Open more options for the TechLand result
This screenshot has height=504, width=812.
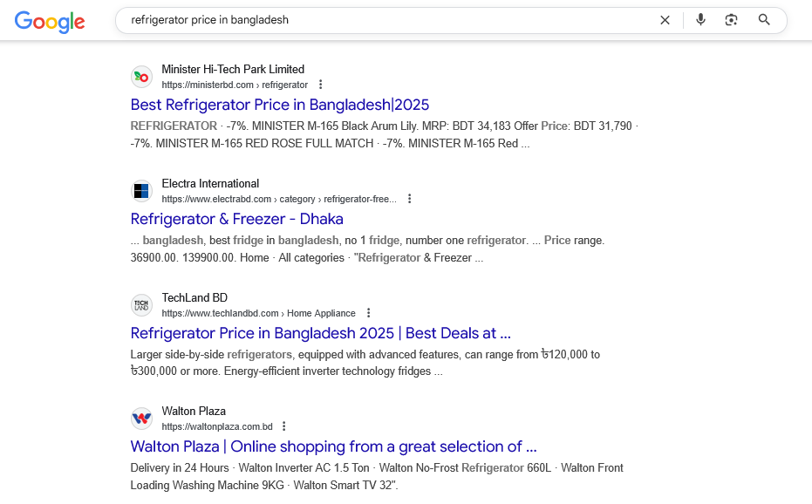369,313
